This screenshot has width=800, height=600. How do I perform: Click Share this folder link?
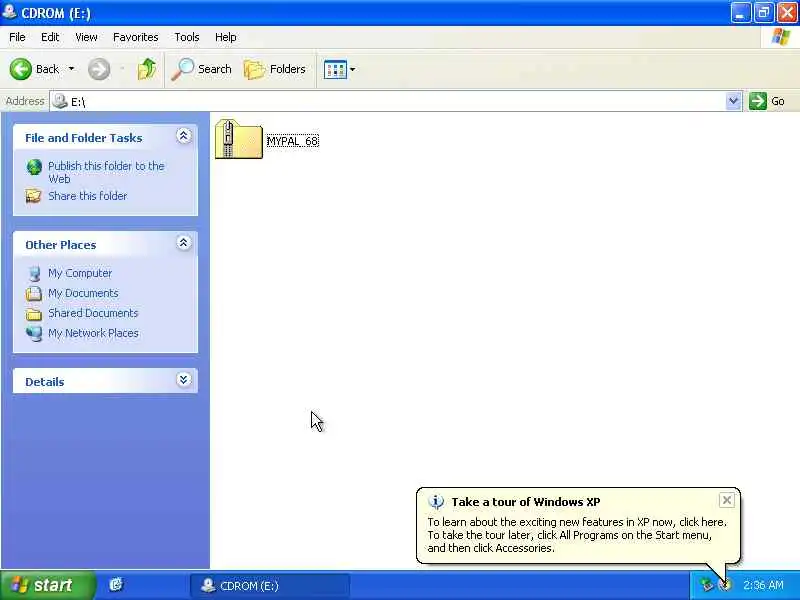coord(88,196)
